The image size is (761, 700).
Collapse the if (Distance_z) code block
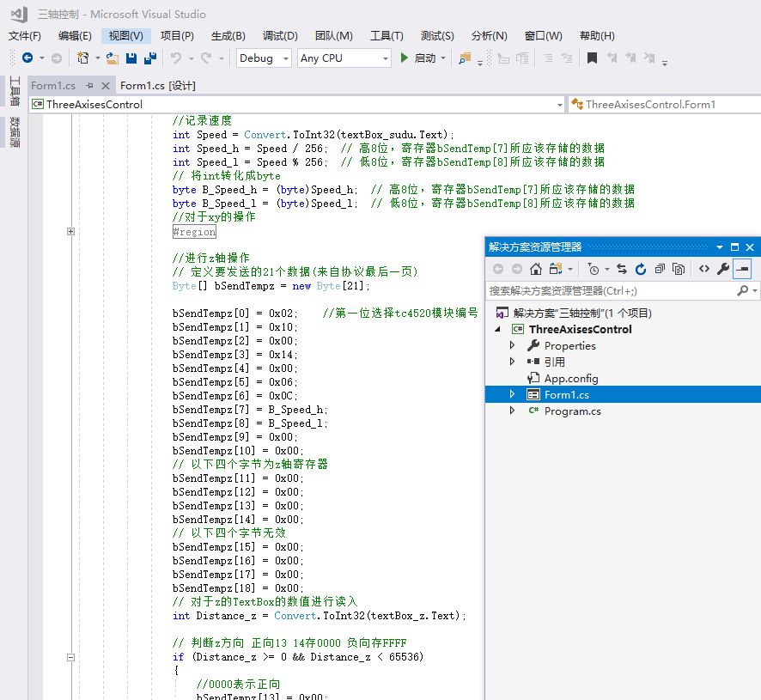(70, 657)
